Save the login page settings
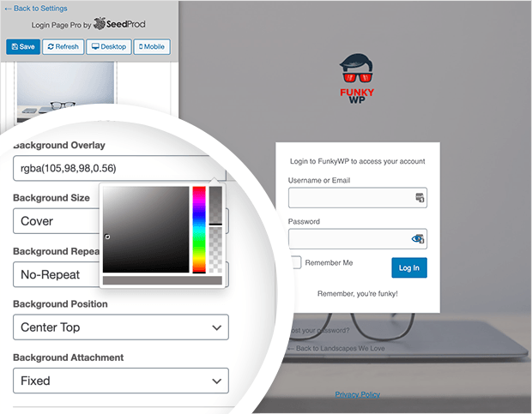The image size is (532, 414). click(23, 47)
